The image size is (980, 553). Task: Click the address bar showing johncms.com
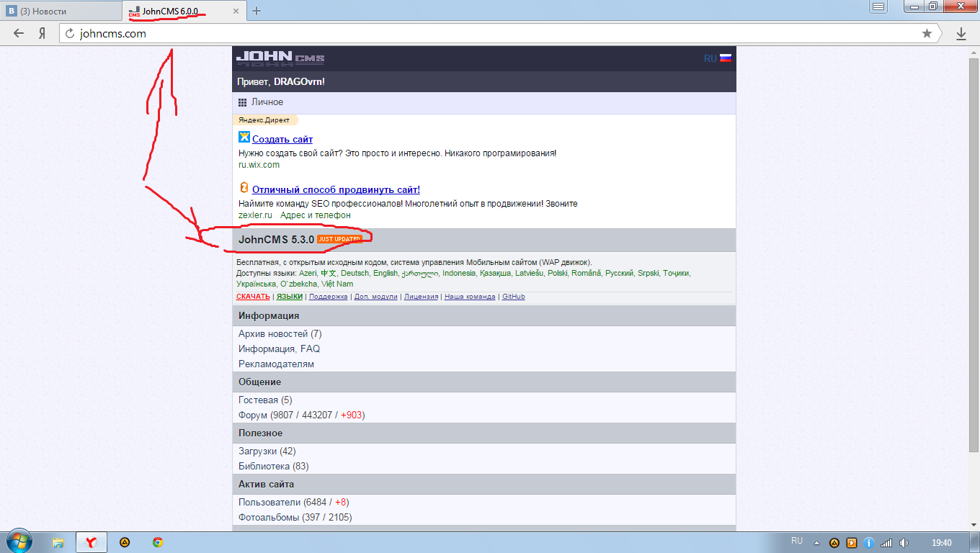500,33
